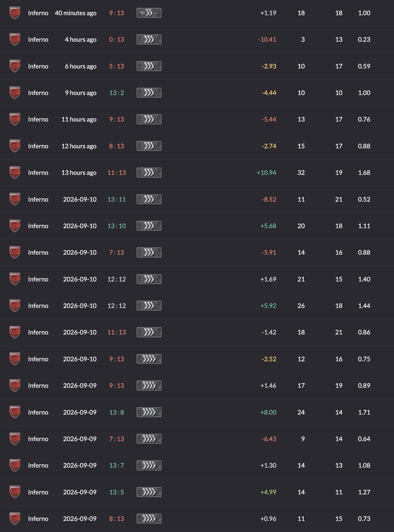Click the -10.41 rating change value

(267, 39)
